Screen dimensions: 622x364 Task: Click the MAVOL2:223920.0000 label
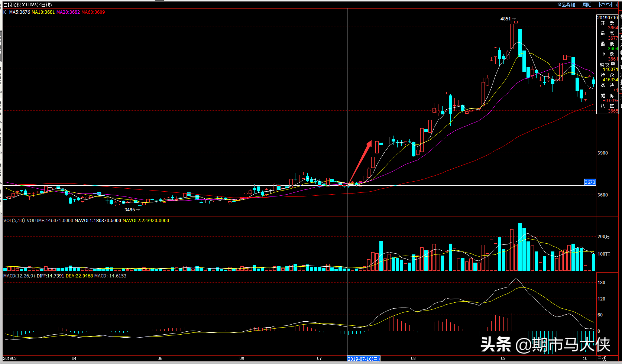pyautogui.click(x=146, y=221)
